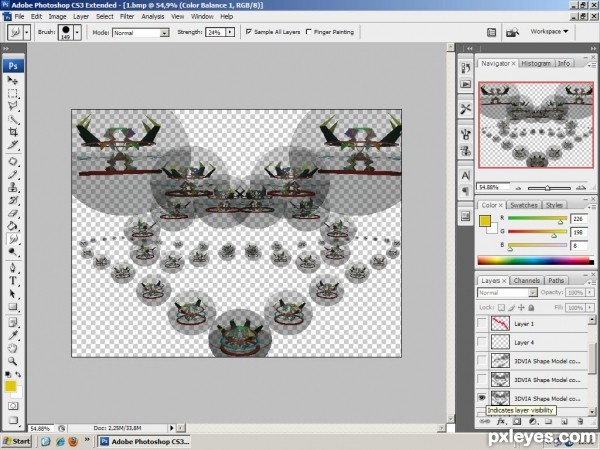Select the Eraser tool
600x450 pixels.
[x=13, y=213]
